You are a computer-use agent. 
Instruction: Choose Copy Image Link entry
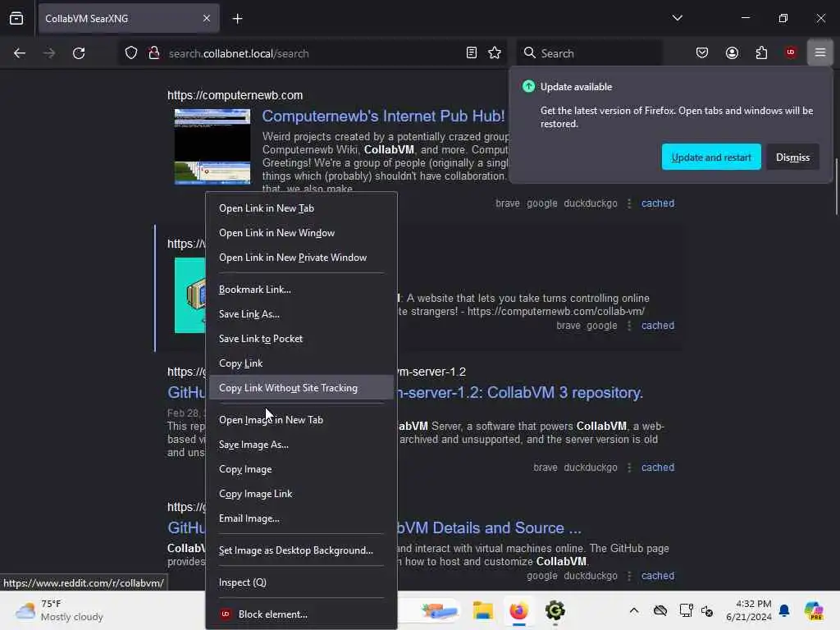click(x=302, y=494)
